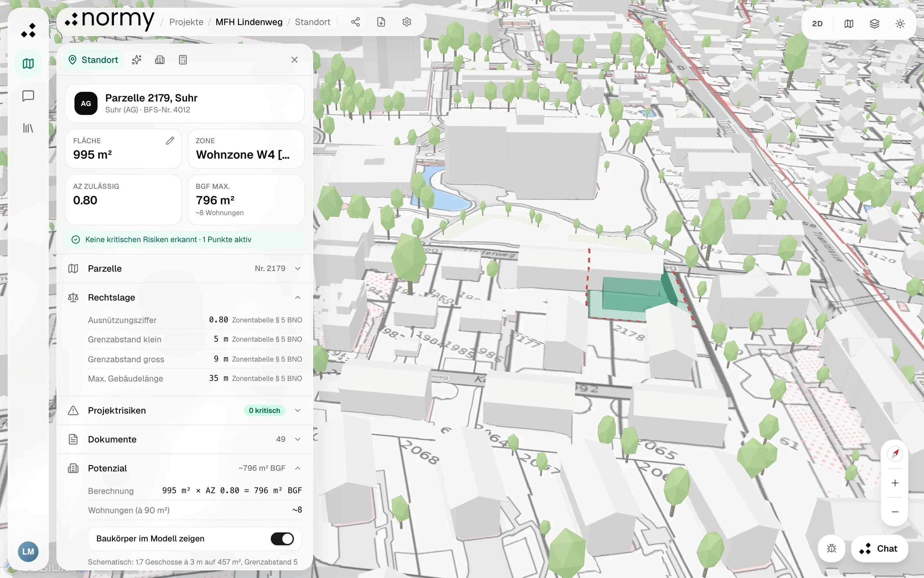Toggle the sun lighting icon
This screenshot has width=924, height=578.
tap(900, 24)
